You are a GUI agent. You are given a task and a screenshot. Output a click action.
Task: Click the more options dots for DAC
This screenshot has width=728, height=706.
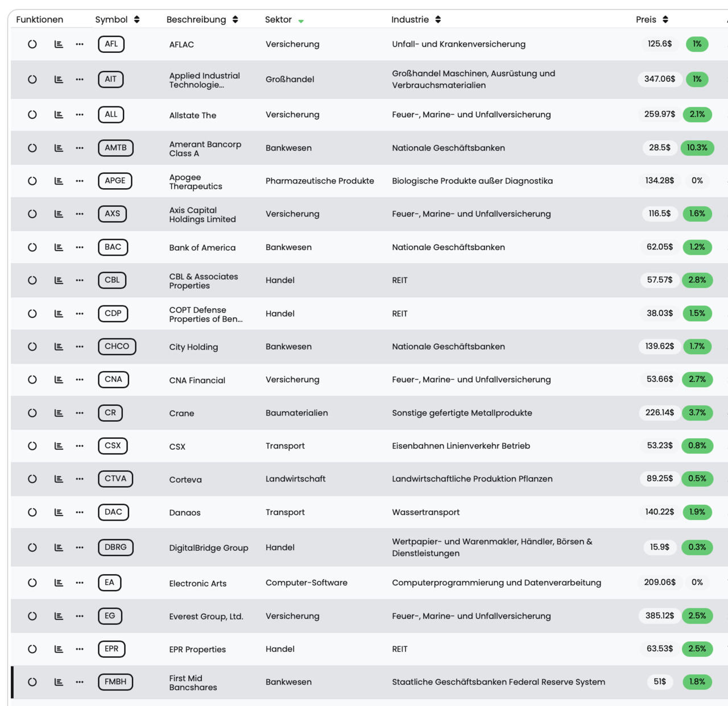80,512
